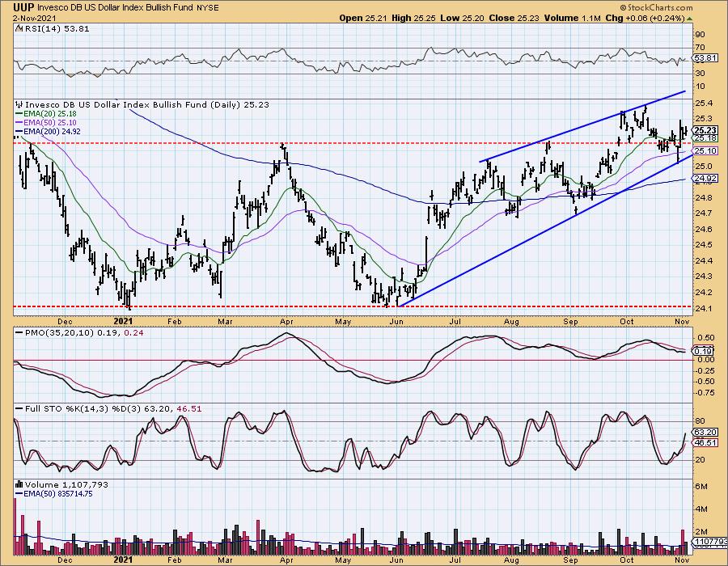Click the EMA(50) 25.10 legend text
Viewport: 728px width, 566px height.
(49, 122)
